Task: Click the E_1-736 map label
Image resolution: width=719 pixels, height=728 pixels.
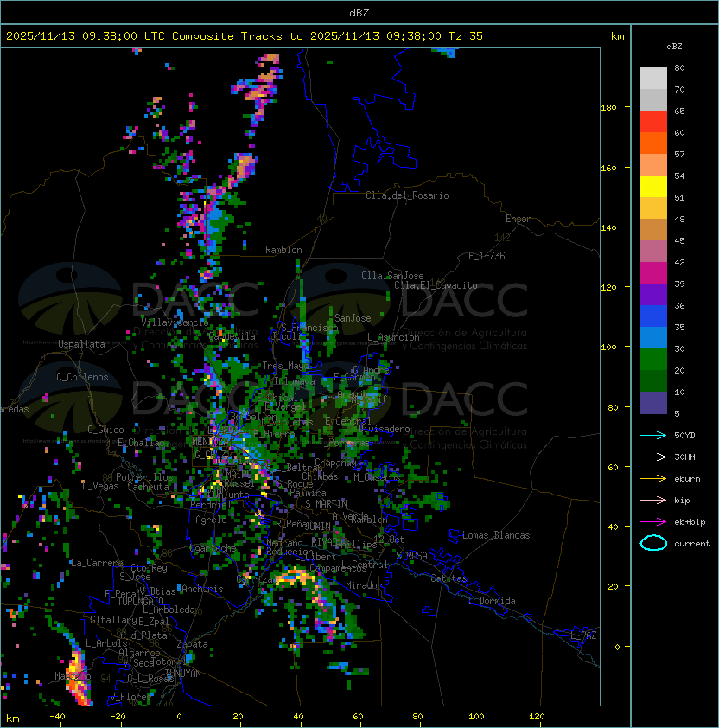Action: (x=487, y=256)
